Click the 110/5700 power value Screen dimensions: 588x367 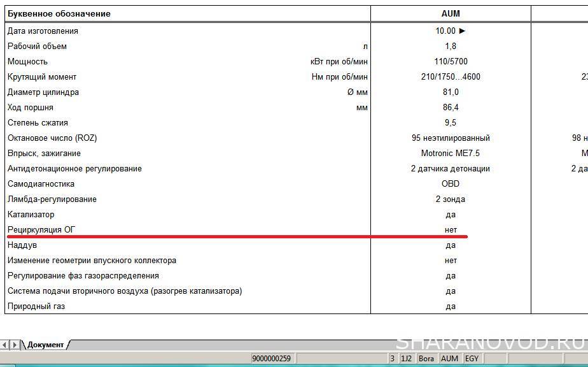pyautogui.click(x=450, y=62)
